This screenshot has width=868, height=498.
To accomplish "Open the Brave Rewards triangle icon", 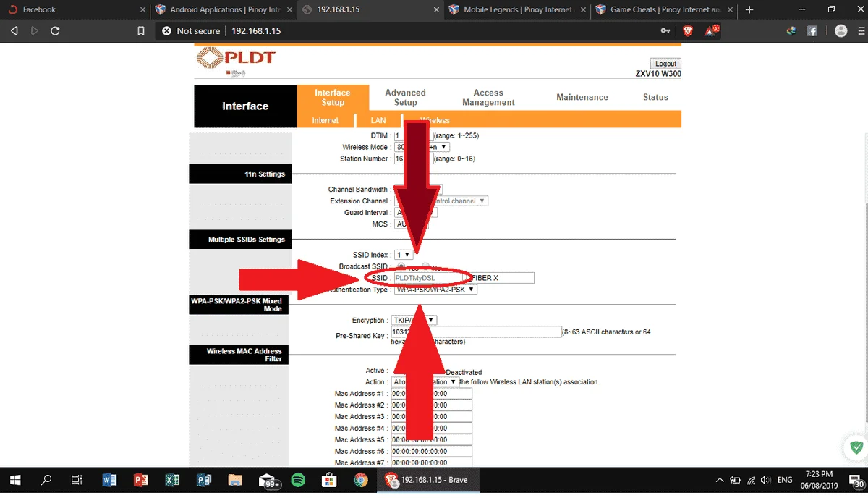I will pos(712,31).
